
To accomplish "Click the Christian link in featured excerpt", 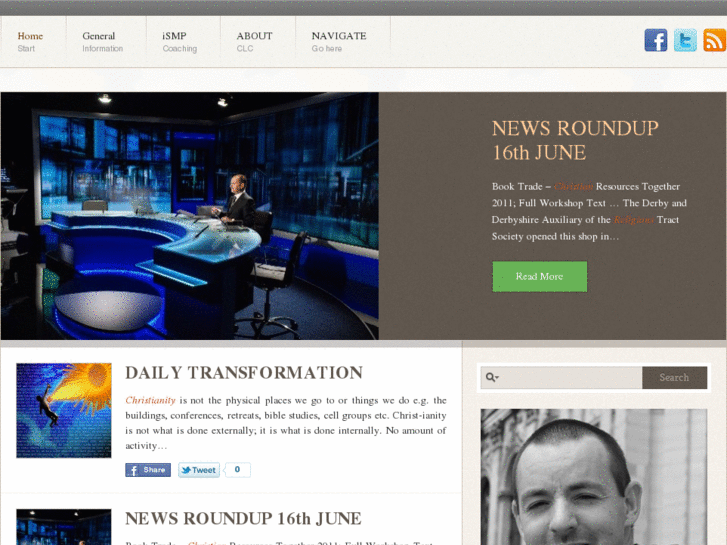I will pyautogui.click(x=573, y=186).
